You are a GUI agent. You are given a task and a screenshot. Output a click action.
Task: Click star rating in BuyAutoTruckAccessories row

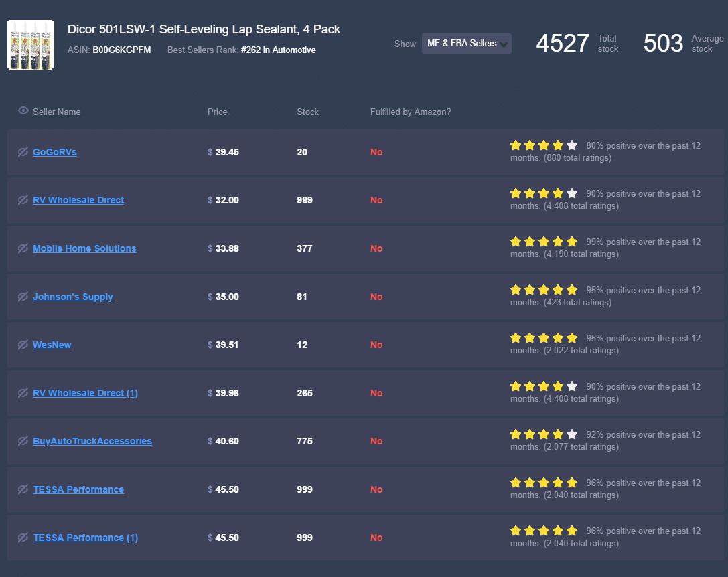[x=544, y=435]
